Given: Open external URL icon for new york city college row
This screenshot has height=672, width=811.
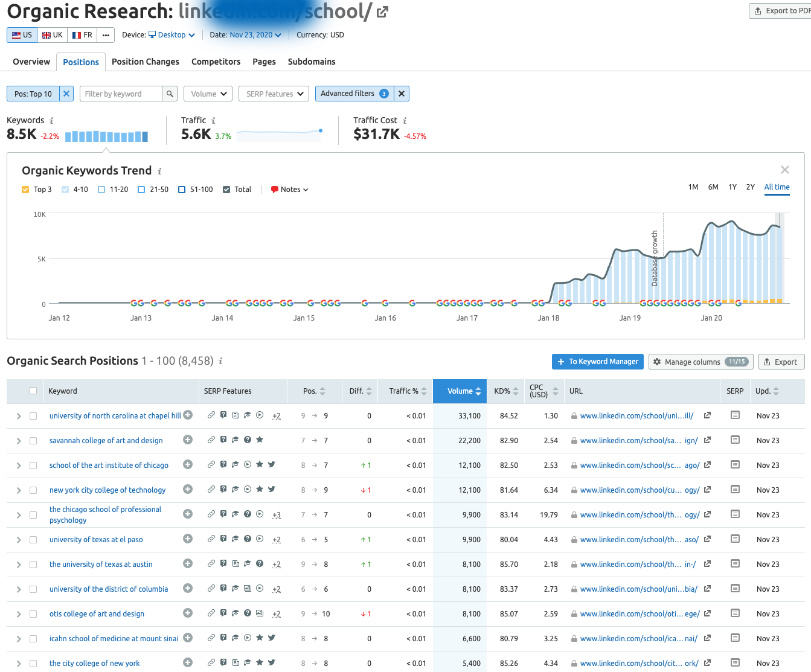Looking at the screenshot, I should pyautogui.click(x=707, y=490).
